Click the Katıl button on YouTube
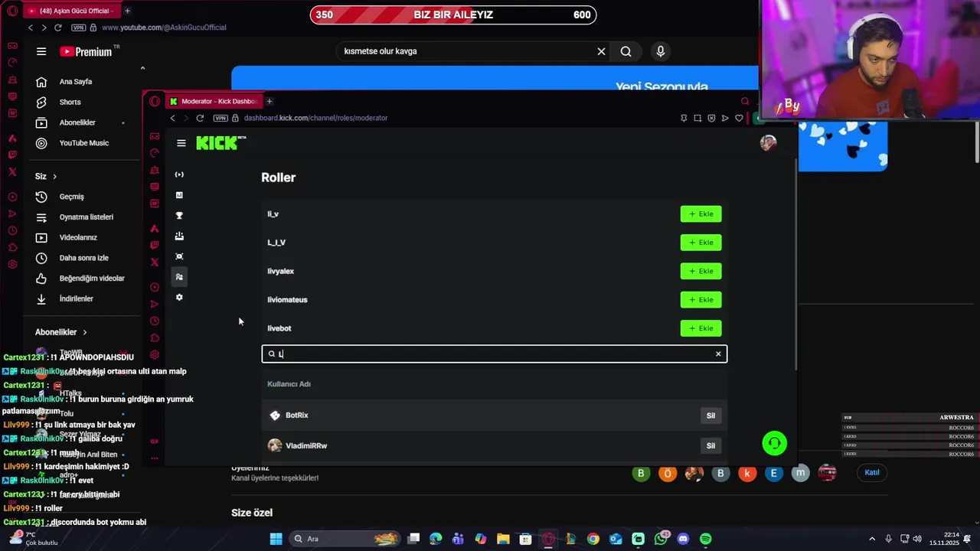 point(872,472)
